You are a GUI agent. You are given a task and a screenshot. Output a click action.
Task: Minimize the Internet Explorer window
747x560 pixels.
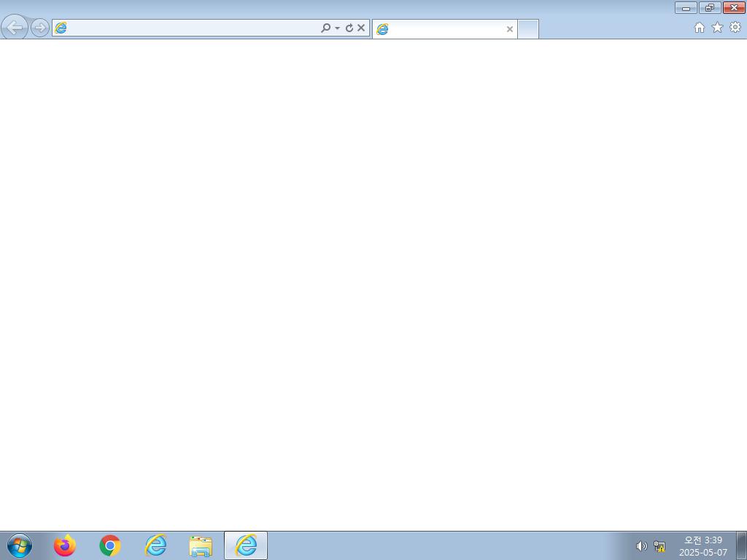tap(686, 7)
